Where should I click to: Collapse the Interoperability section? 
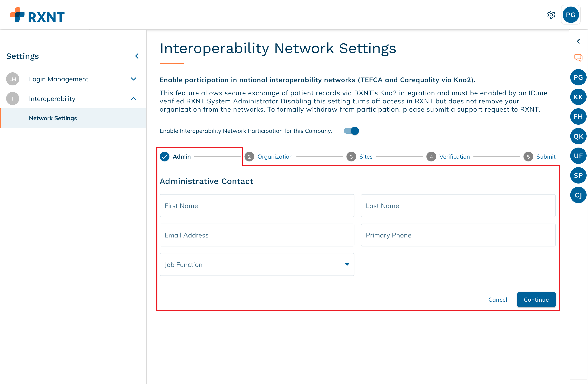click(133, 99)
